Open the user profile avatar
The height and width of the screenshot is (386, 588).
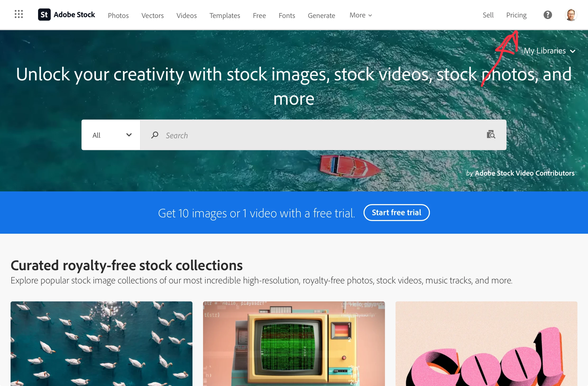571,15
